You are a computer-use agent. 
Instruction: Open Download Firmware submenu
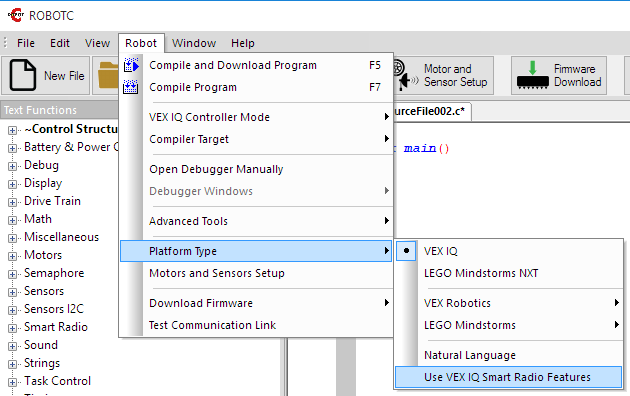[x=256, y=303]
